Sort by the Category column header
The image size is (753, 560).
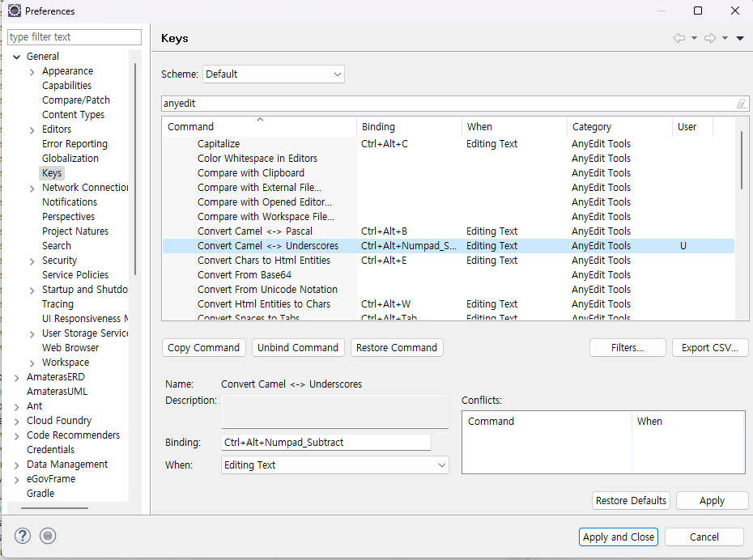click(619, 127)
